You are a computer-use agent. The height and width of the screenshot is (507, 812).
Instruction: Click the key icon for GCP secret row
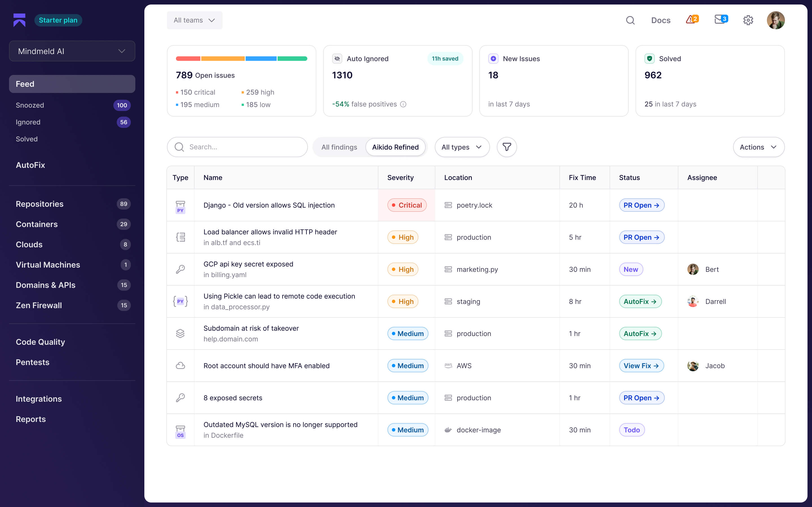180,269
